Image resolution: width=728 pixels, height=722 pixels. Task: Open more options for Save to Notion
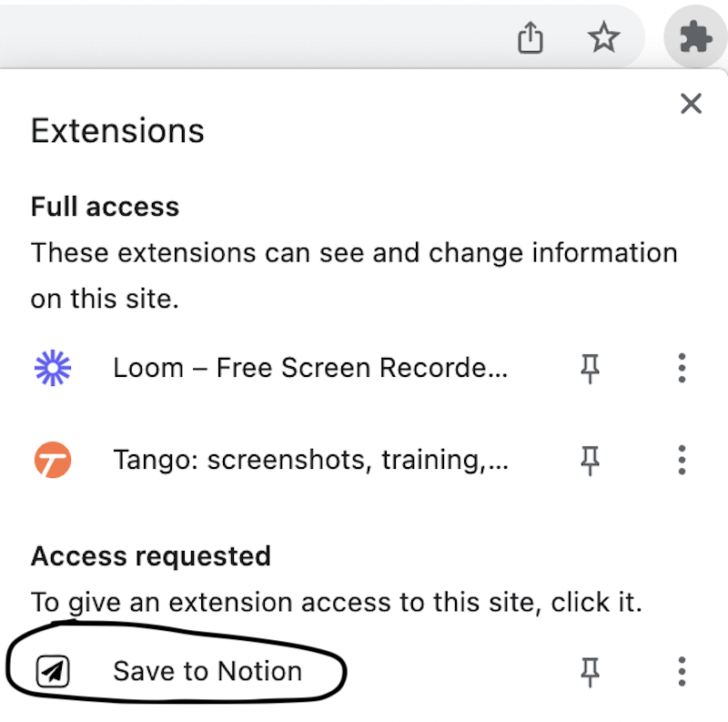682,671
